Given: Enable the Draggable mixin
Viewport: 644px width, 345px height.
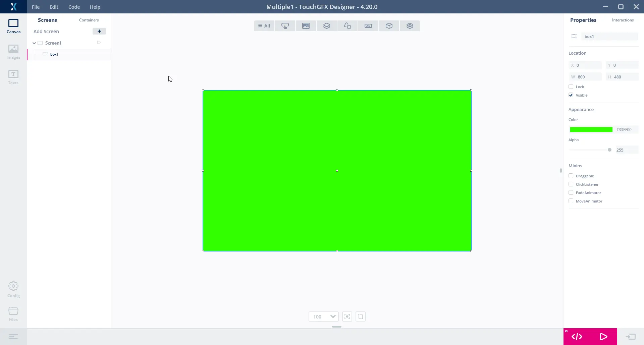Looking at the screenshot, I should [x=571, y=176].
